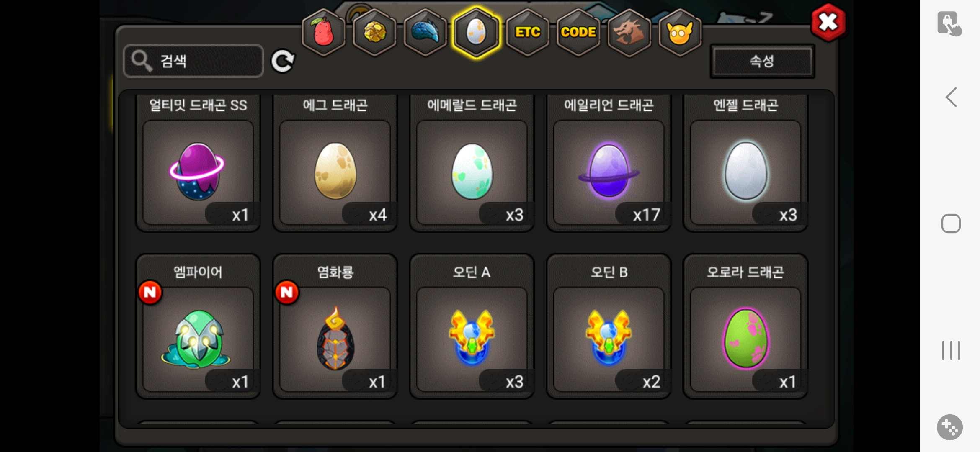
Task: Pick the 엔젤 드래곤 white egg
Action: [745, 162]
